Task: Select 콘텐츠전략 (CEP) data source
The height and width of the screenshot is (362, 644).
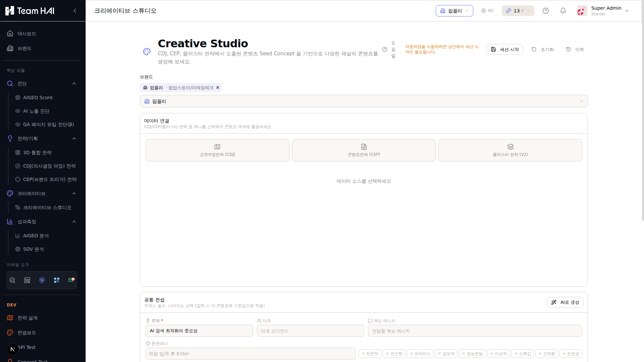Action: (364, 150)
